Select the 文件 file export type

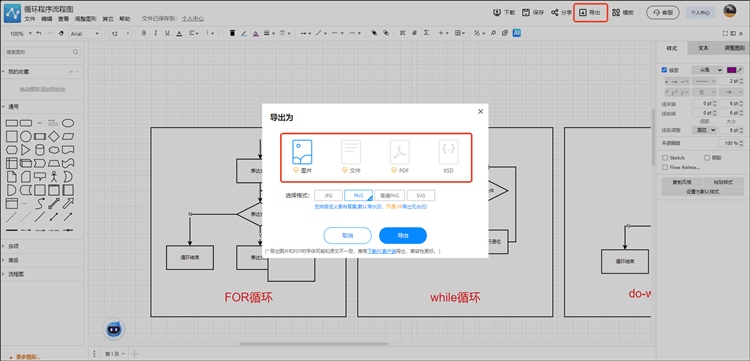pos(351,157)
